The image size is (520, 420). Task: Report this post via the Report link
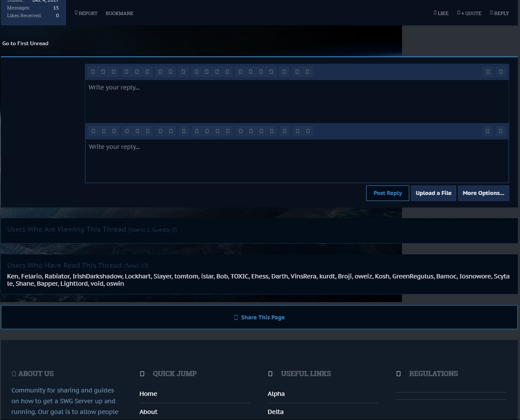coord(86,13)
